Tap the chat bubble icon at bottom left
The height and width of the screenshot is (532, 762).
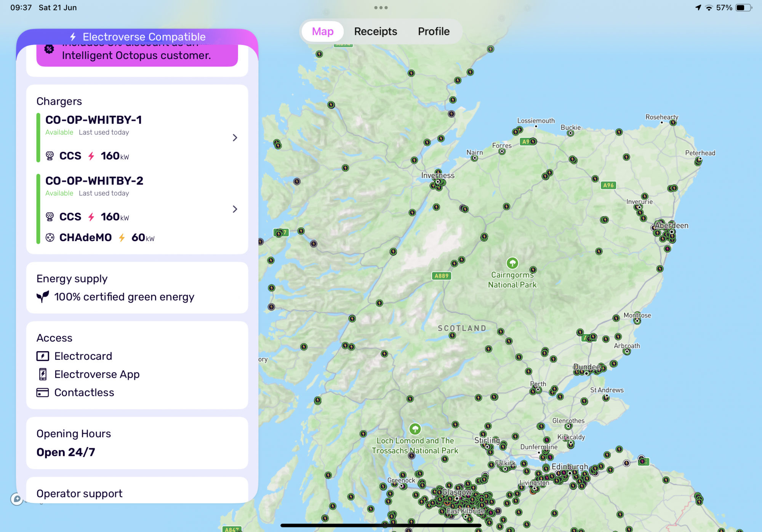point(17,499)
